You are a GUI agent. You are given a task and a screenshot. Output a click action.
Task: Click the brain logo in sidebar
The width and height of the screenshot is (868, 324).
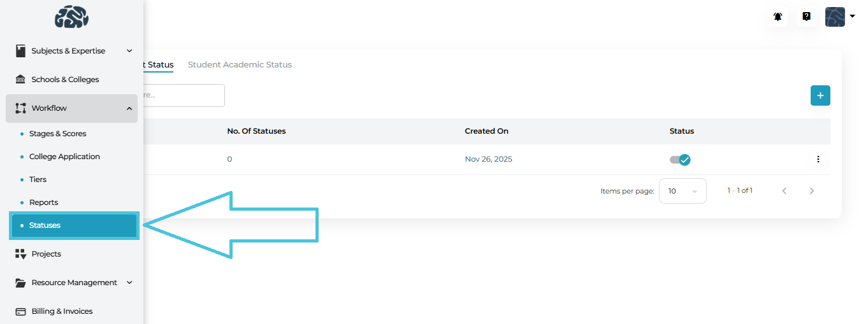coord(71,17)
